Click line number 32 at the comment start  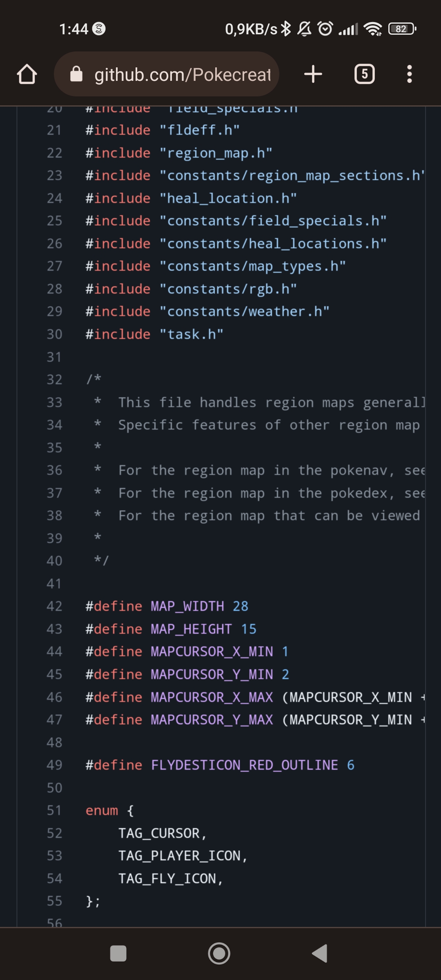54,379
